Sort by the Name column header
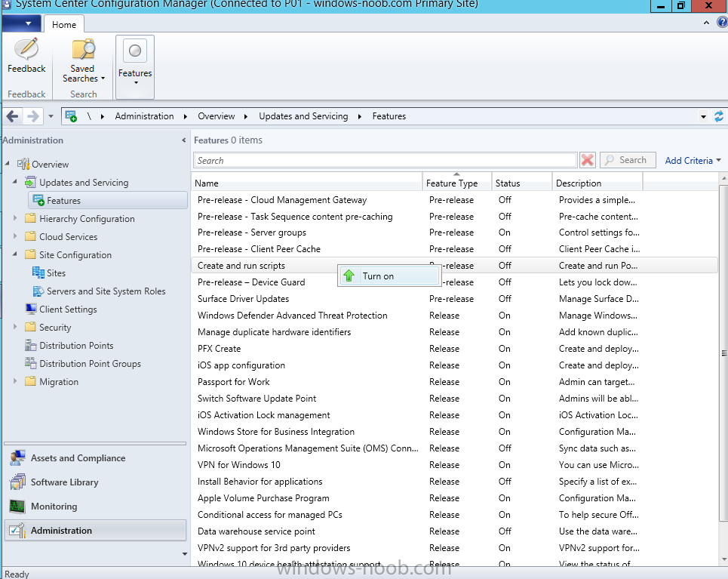The width and height of the screenshot is (728, 579). 306,183
